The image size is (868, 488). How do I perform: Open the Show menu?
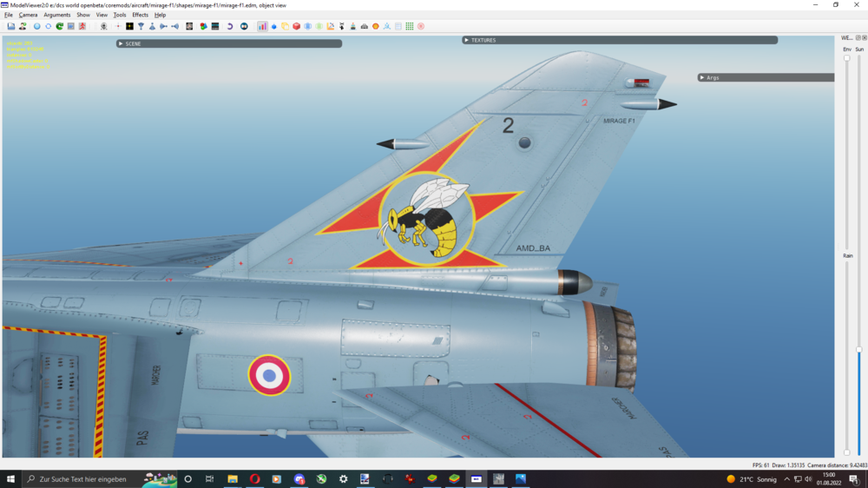coord(83,15)
